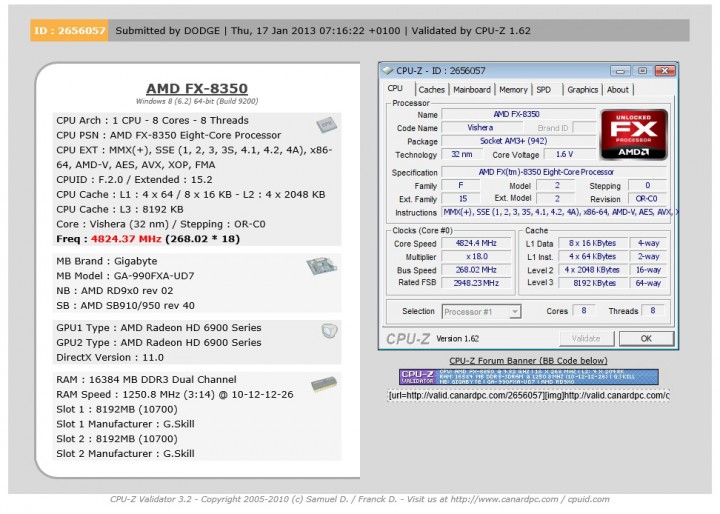The width and height of the screenshot is (720, 514).
Task: Click the Package value Socket AM3+ (942)
Action: coord(518,141)
